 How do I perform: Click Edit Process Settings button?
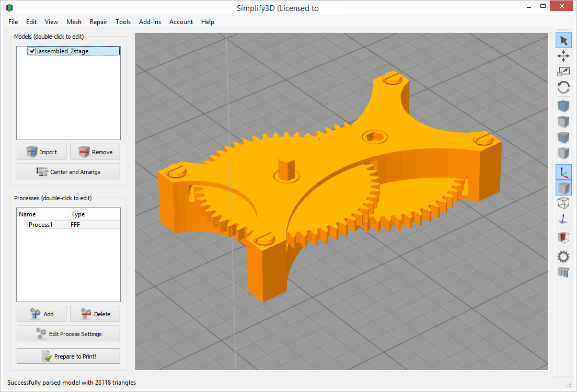(x=68, y=333)
